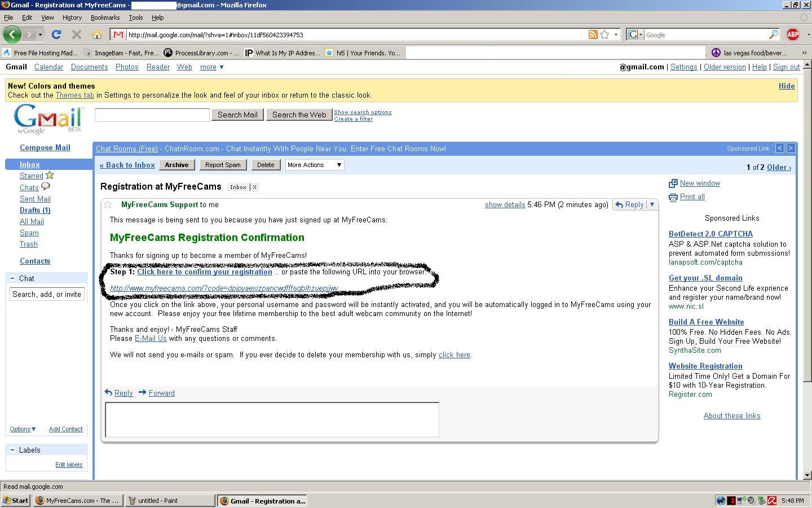Screen dimensions: 812x508
Task: Star this message from MyFreeCams Support
Action: 108,204
